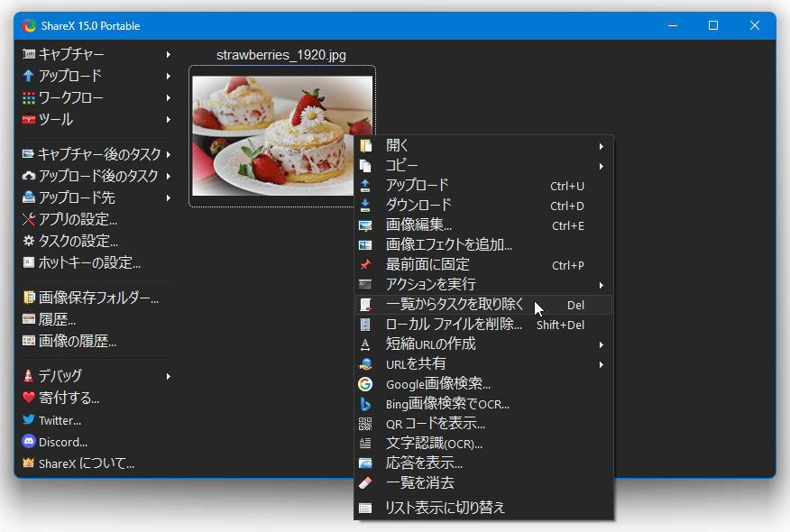Open Discord link in sidebar
This screenshot has width=790, height=532.
tap(63, 443)
